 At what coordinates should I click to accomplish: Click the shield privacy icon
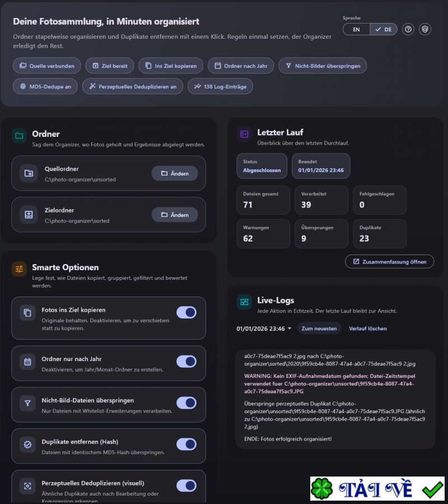pyautogui.click(x=425, y=29)
